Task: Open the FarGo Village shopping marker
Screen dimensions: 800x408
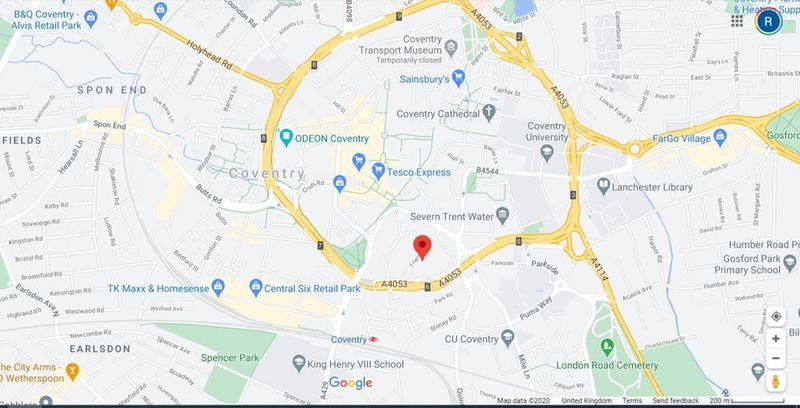Action: (720, 137)
